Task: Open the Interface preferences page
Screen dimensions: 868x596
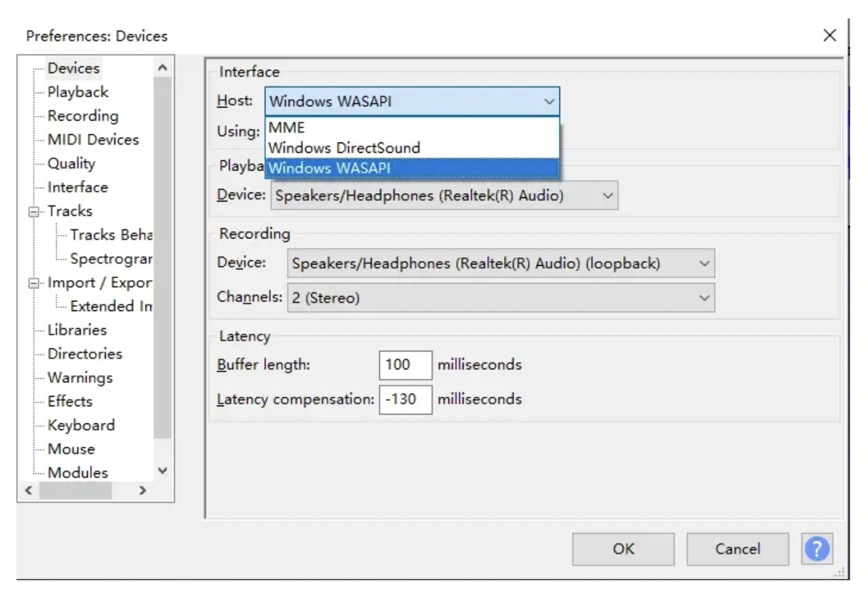Action: click(77, 187)
